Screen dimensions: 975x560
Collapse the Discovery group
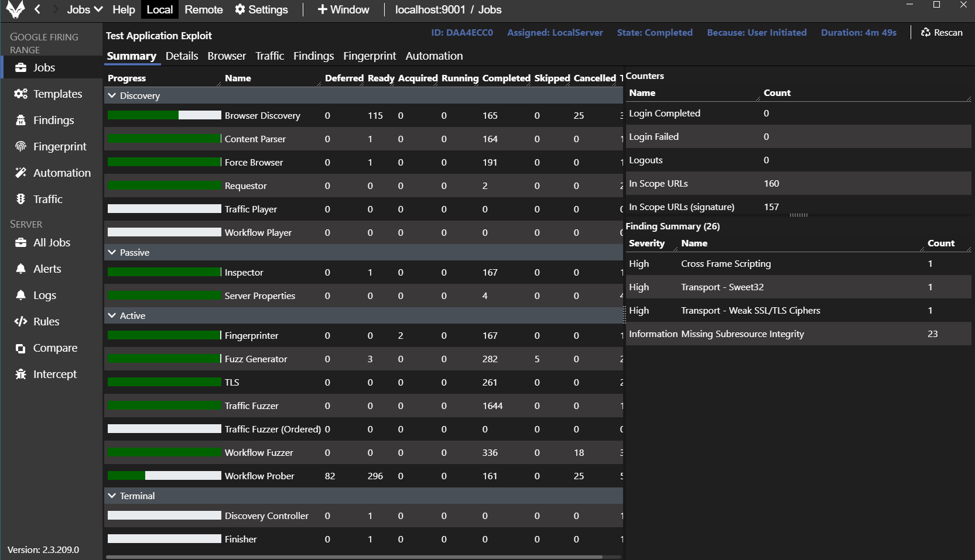pyautogui.click(x=112, y=95)
